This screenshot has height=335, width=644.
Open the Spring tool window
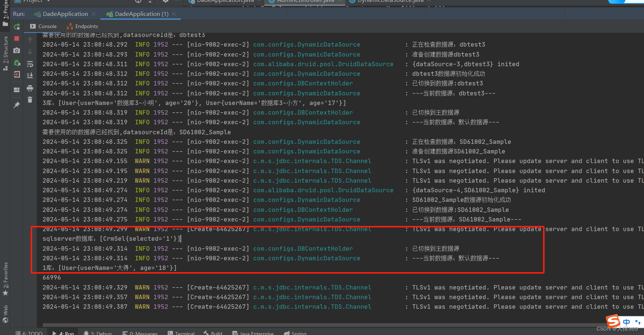[295, 333]
